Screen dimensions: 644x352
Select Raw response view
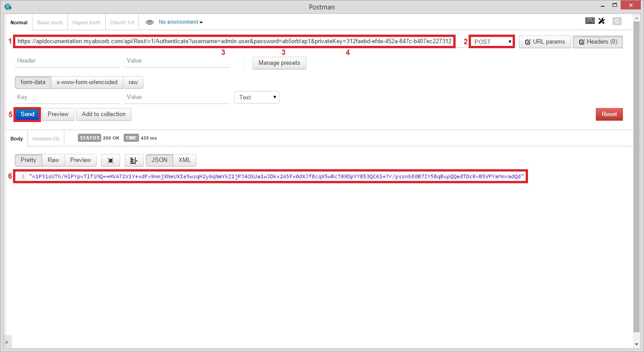(x=54, y=160)
